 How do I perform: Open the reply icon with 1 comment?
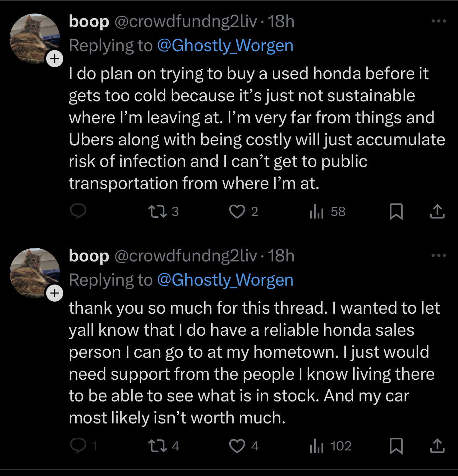(x=83, y=446)
